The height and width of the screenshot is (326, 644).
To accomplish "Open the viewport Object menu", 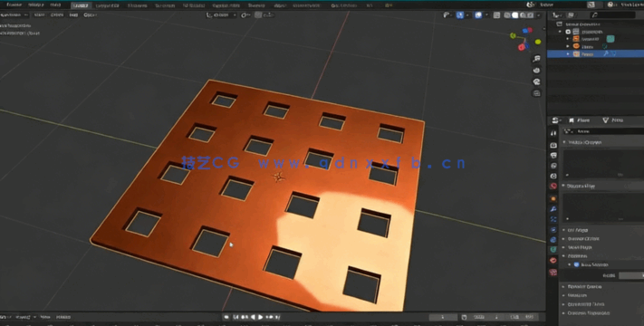I will click(90, 14).
